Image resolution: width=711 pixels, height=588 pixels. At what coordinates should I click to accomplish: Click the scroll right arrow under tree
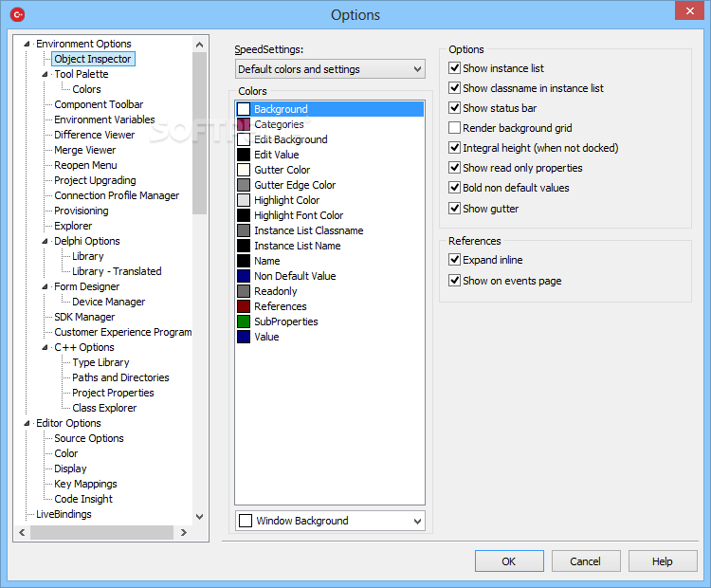pyautogui.click(x=184, y=533)
